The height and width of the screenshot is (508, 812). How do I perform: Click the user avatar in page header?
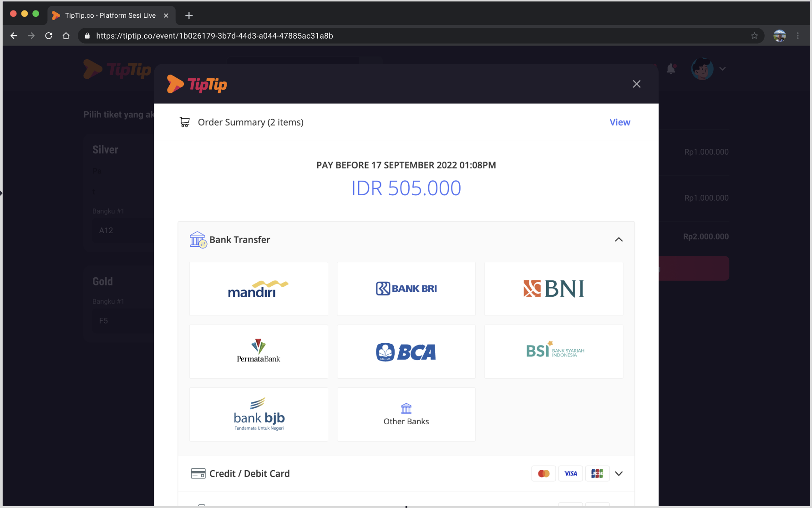(702, 69)
